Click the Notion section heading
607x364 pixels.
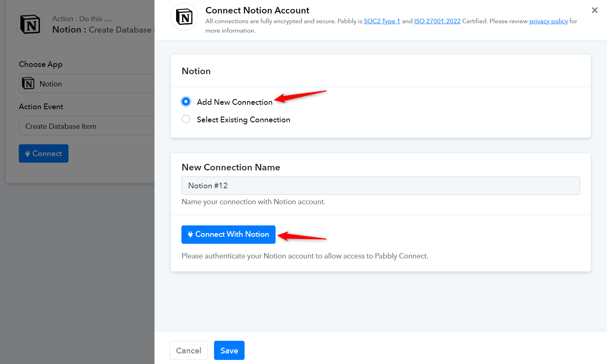(196, 71)
